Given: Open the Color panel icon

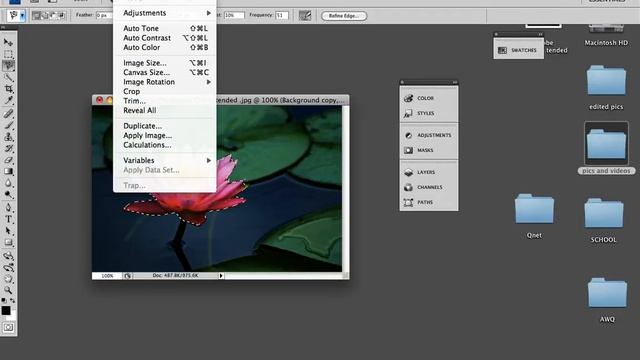Looking at the screenshot, I should point(408,98).
